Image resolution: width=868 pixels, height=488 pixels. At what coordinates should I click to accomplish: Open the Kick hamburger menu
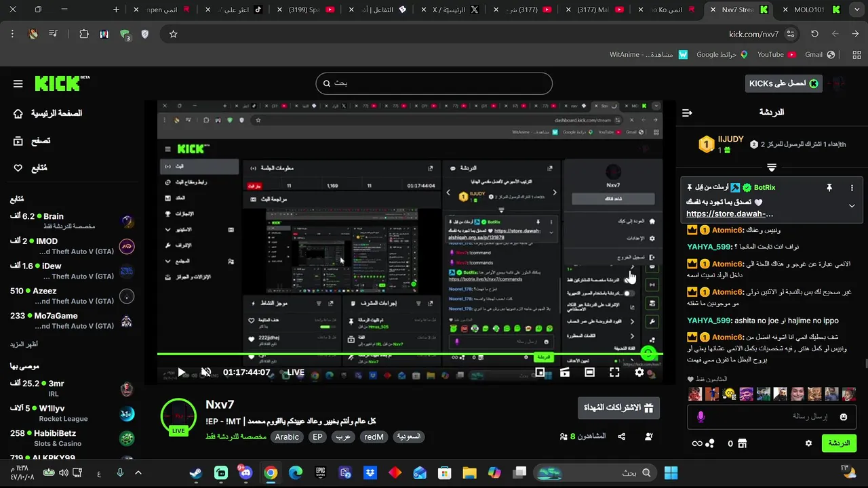(18, 84)
